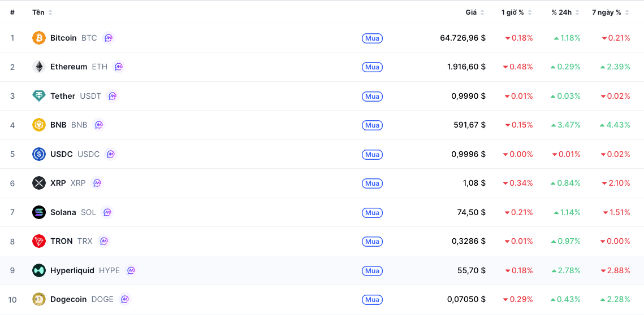The image size is (644, 315).
Task: Click the USDT ticker symbol
Action: (x=90, y=96)
